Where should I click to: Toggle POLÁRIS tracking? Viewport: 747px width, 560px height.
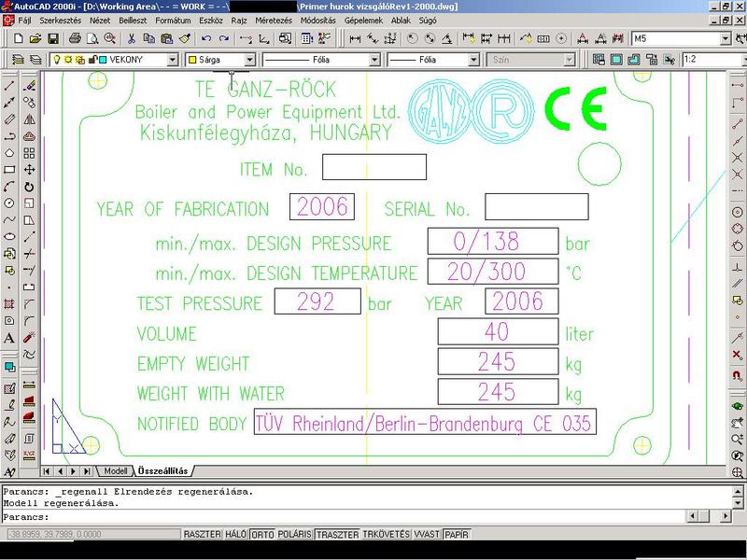point(294,534)
